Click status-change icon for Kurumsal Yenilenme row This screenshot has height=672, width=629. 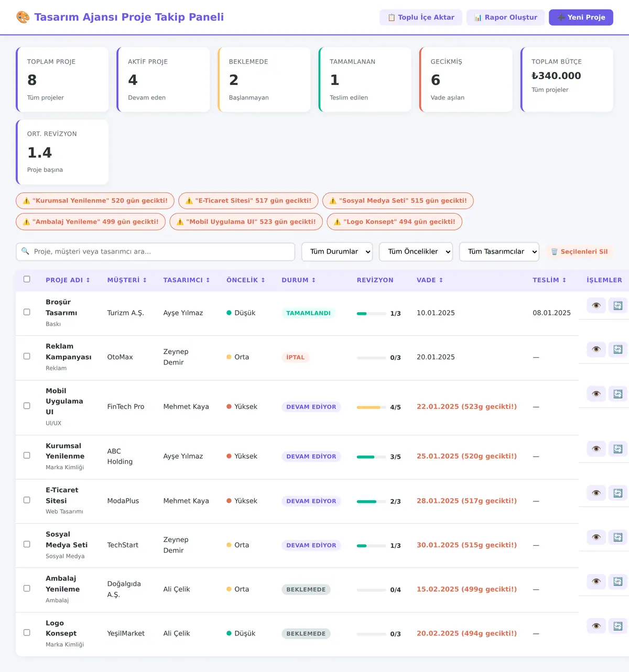pyautogui.click(x=618, y=449)
